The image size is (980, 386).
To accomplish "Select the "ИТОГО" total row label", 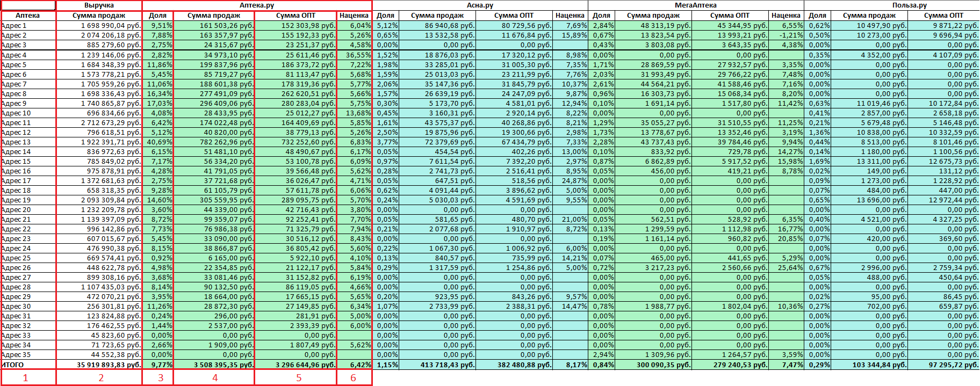I will [x=13, y=365].
